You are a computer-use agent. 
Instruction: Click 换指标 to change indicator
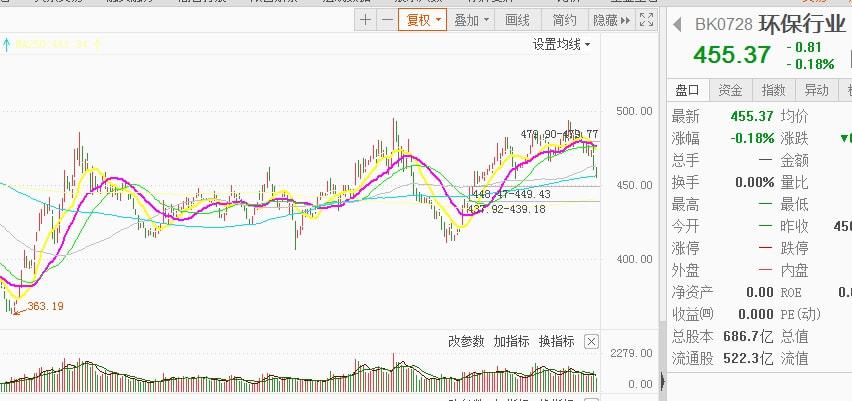point(556,341)
